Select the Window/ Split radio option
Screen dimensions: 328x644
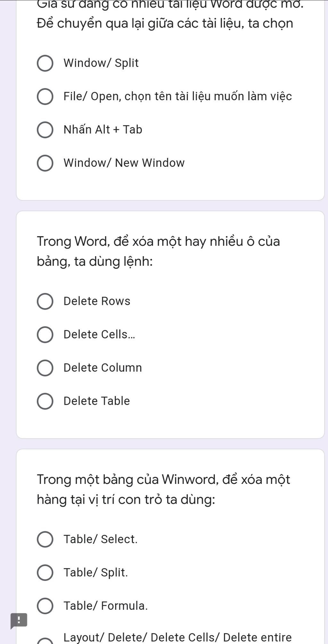pyautogui.click(x=45, y=63)
